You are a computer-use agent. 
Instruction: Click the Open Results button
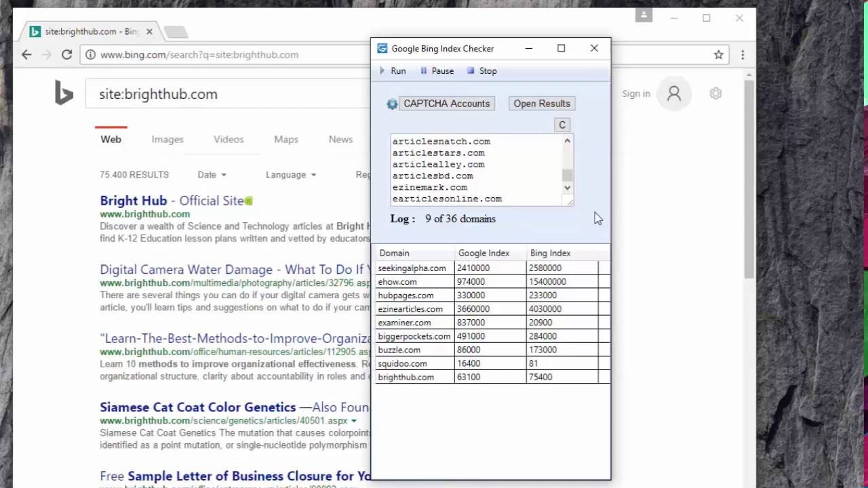[x=542, y=104]
